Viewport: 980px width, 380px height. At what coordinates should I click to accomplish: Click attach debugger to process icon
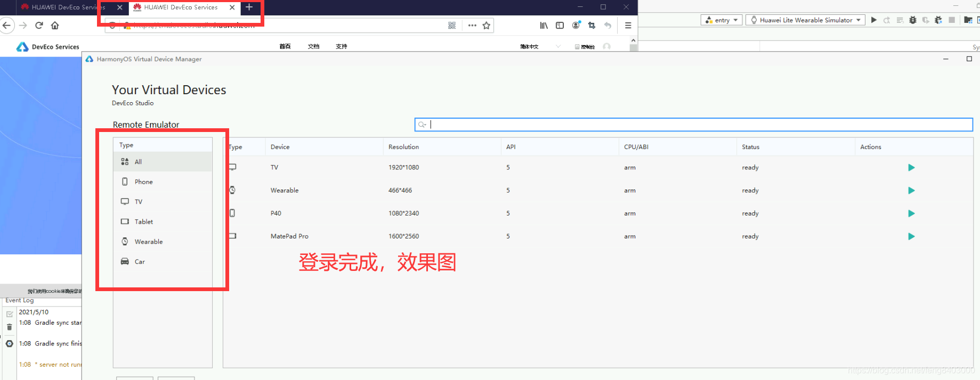click(938, 20)
